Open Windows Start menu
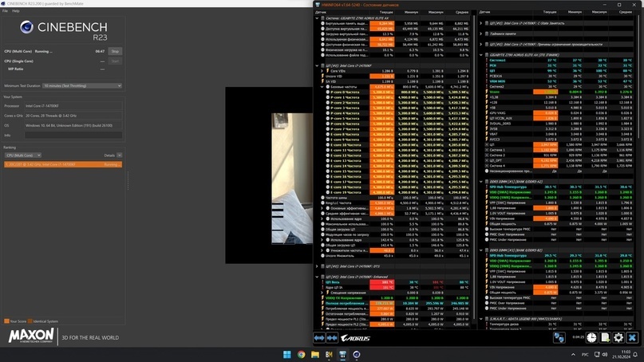The image size is (644, 362). pyautogui.click(x=287, y=354)
